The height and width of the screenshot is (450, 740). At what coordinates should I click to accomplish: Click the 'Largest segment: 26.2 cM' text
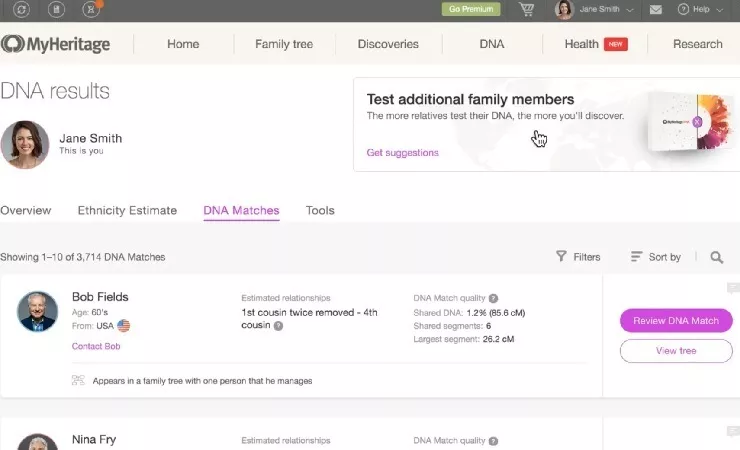pyautogui.click(x=463, y=339)
